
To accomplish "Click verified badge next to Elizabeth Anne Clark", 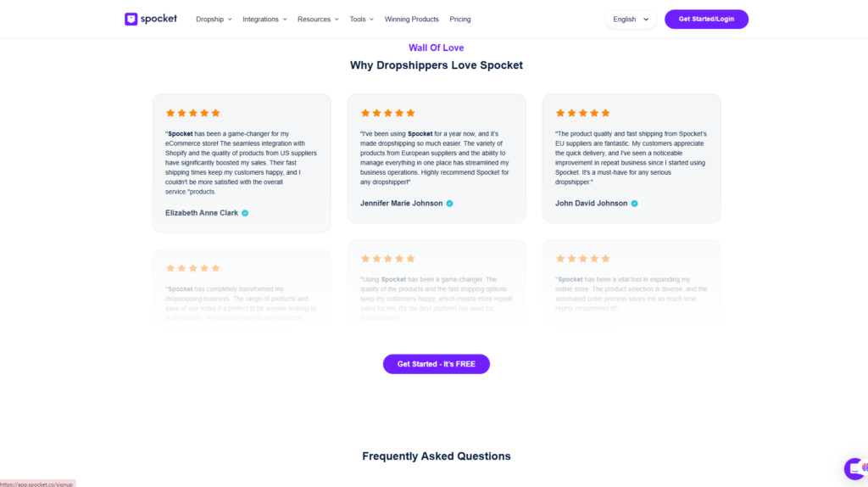I will tap(245, 213).
